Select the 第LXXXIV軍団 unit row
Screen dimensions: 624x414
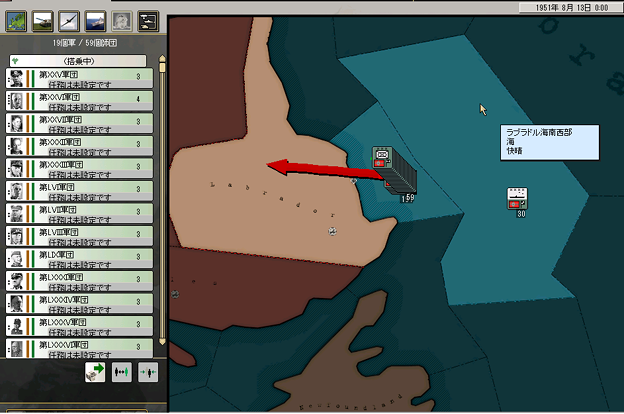point(79,303)
